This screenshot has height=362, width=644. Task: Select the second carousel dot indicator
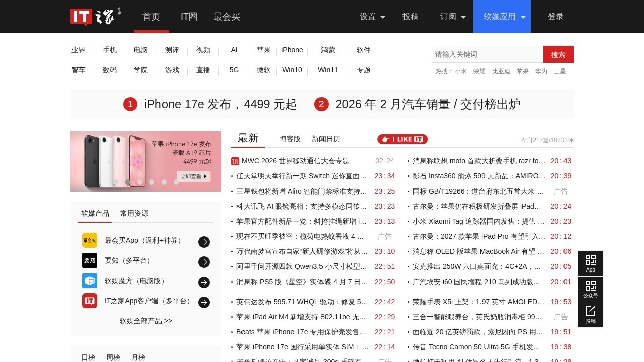pyautogui.click(x=128, y=182)
